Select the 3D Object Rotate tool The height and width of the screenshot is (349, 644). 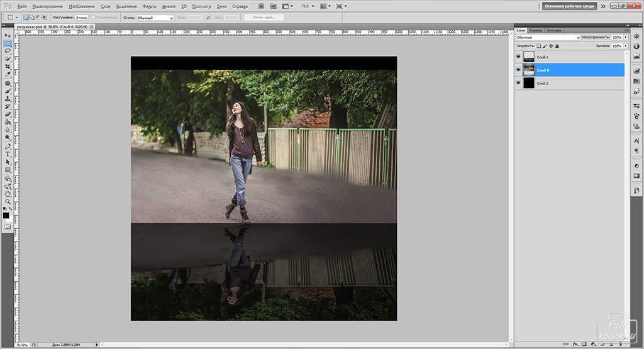point(8,179)
